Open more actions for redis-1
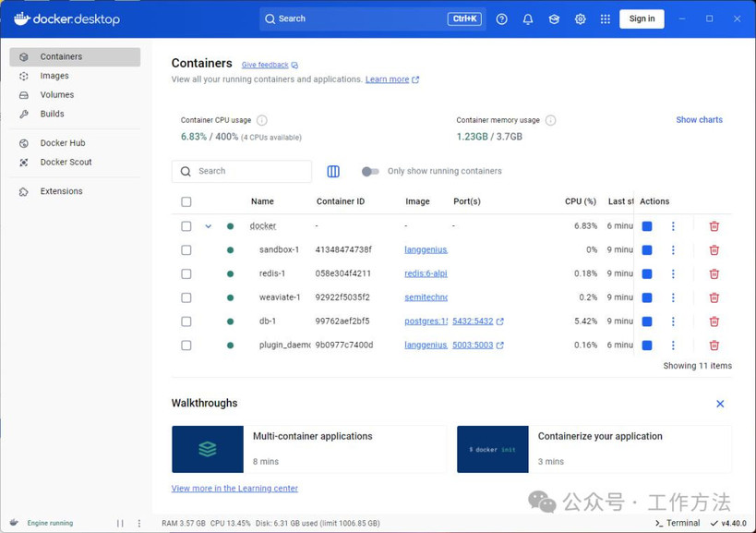 coord(673,274)
